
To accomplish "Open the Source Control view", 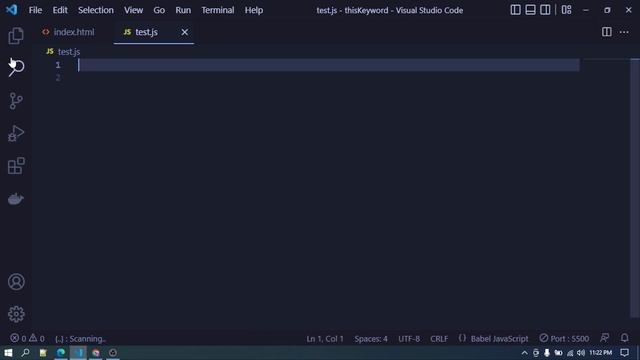I will [x=16, y=101].
